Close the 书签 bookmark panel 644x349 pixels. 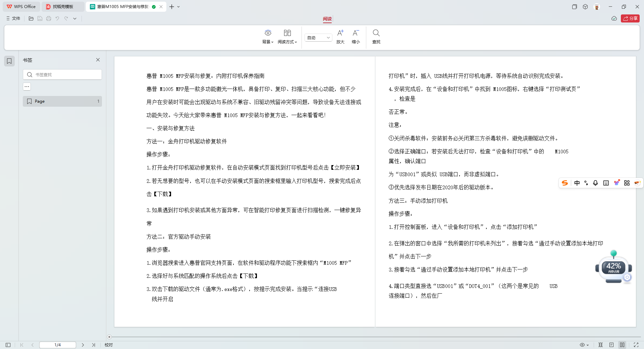tap(98, 60)
